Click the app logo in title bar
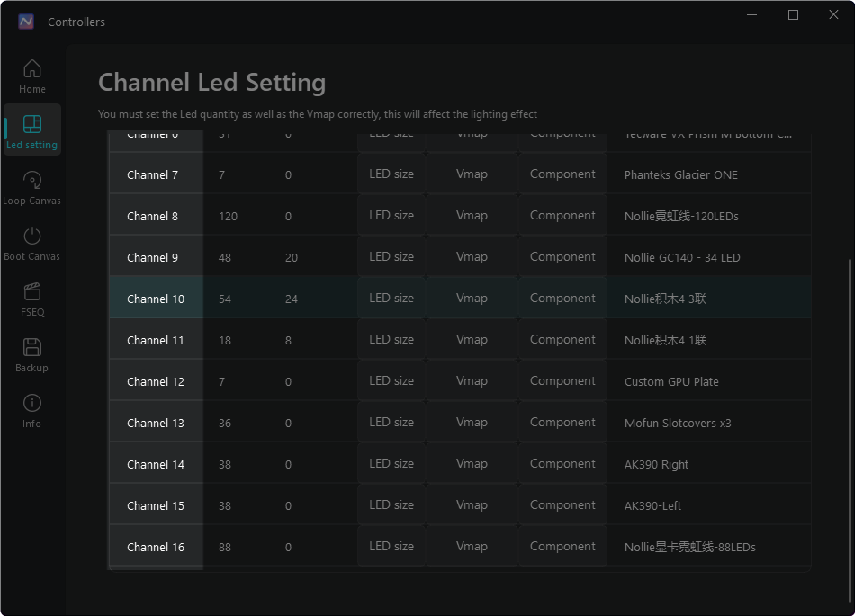Screen dimensions: 855x616 coord(25,22)
